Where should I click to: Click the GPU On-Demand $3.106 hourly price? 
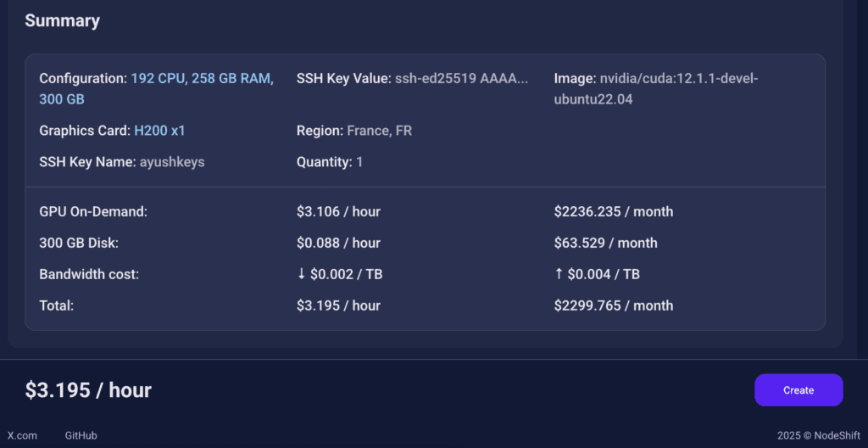pyautogui.click(x=338, y=211)
